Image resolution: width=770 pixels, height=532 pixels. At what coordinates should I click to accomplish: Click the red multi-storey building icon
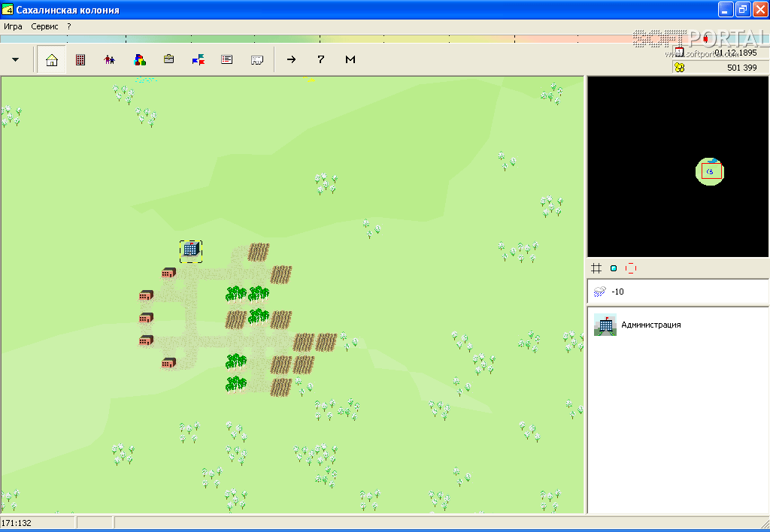[x=80, y=59]
